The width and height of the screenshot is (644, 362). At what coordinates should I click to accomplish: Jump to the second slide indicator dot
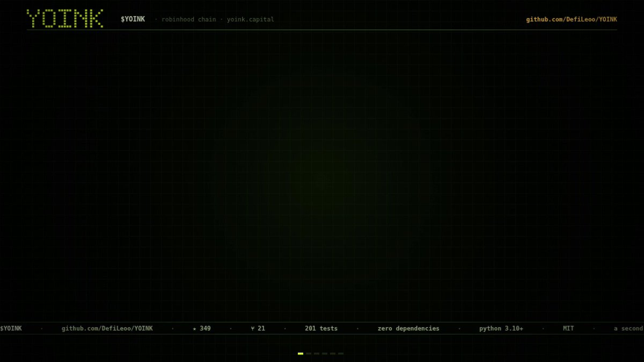tap(309, 353)
